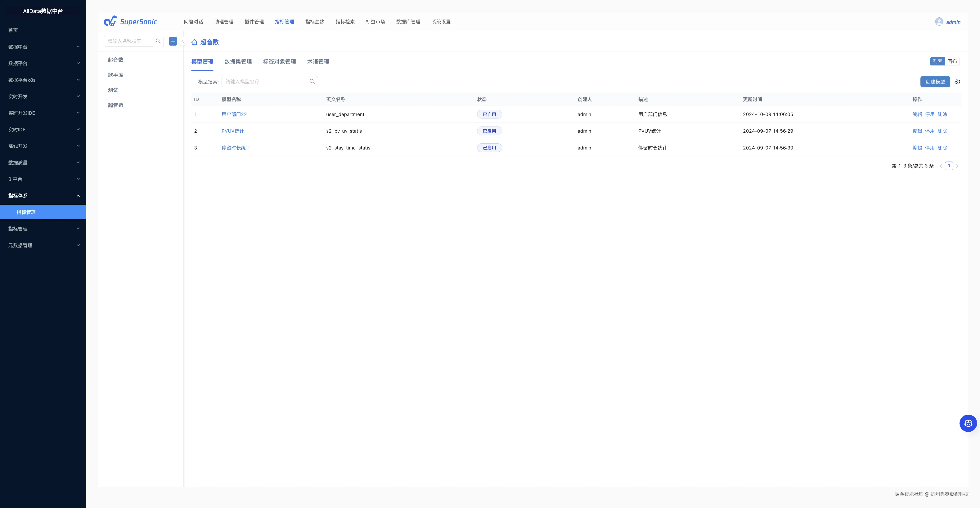Click the model search magnifier icon

click(312, 81)
